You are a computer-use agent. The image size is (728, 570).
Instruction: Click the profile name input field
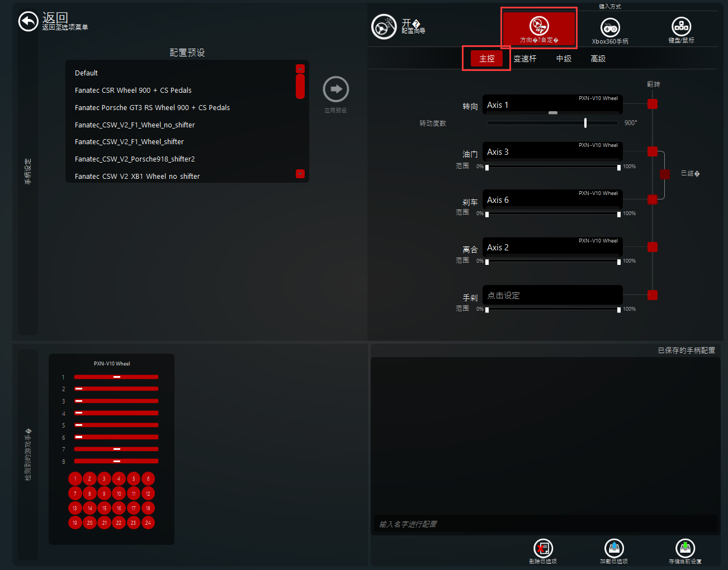tap(543, 524)
